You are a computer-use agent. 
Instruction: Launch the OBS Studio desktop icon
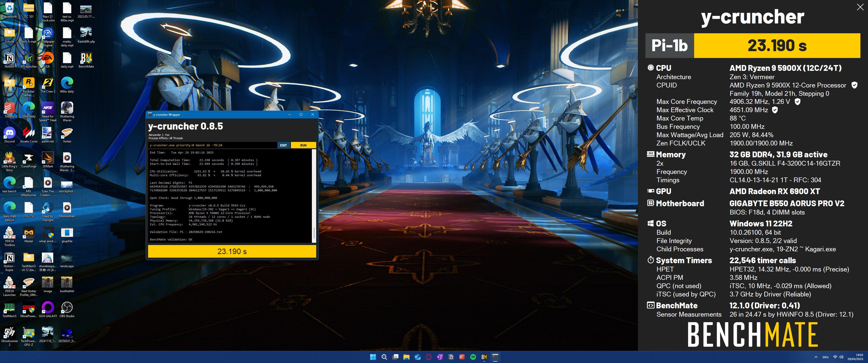pos(67,310)
